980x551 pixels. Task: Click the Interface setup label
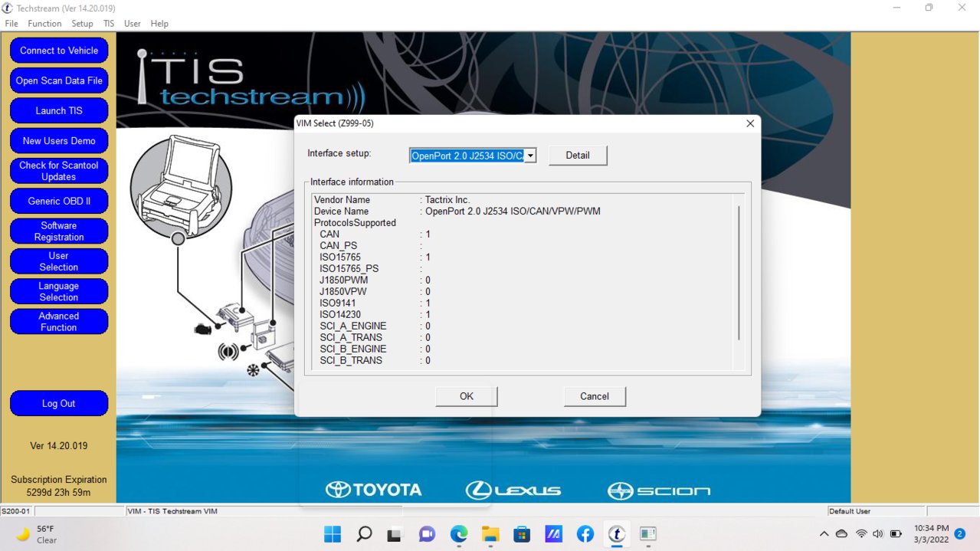[339, 153]
